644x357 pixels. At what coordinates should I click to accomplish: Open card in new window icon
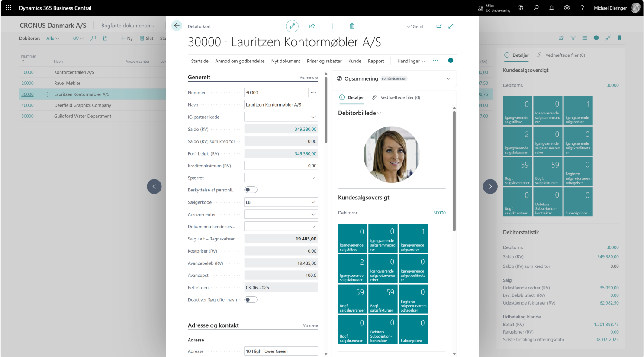[439, 26]
